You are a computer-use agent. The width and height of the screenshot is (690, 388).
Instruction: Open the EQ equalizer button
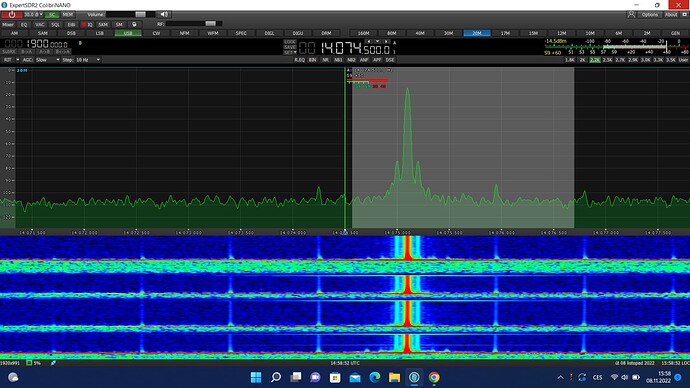[24, 25]
